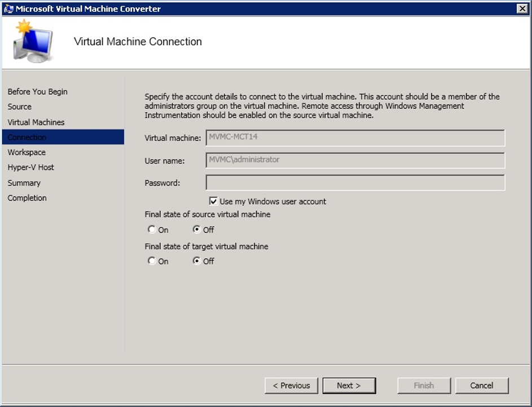The image size is (532, 407).
Task: Close the Virtual Machine Converter window
Action: [x=521, y=8]
